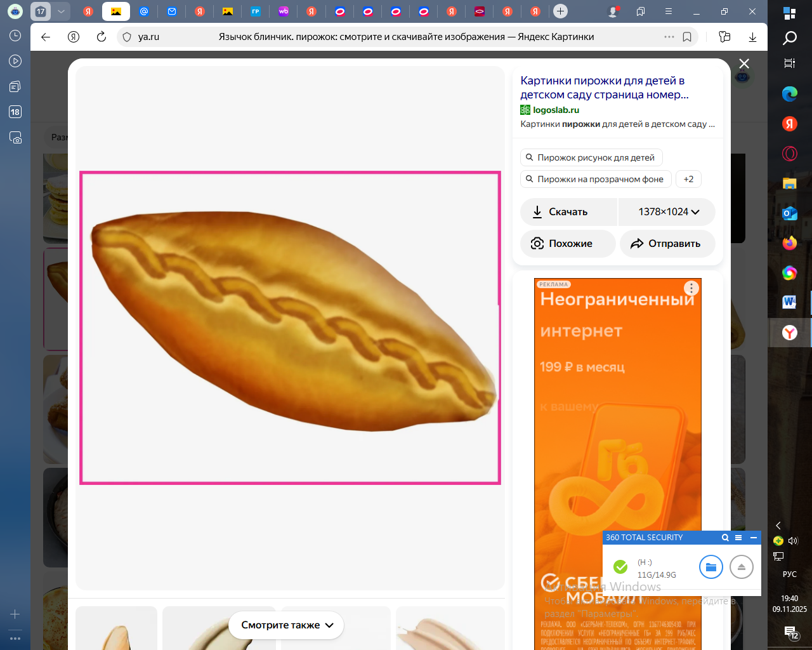Open the logoslab.ru source link

pyautogui.click(x=556, y=110)
